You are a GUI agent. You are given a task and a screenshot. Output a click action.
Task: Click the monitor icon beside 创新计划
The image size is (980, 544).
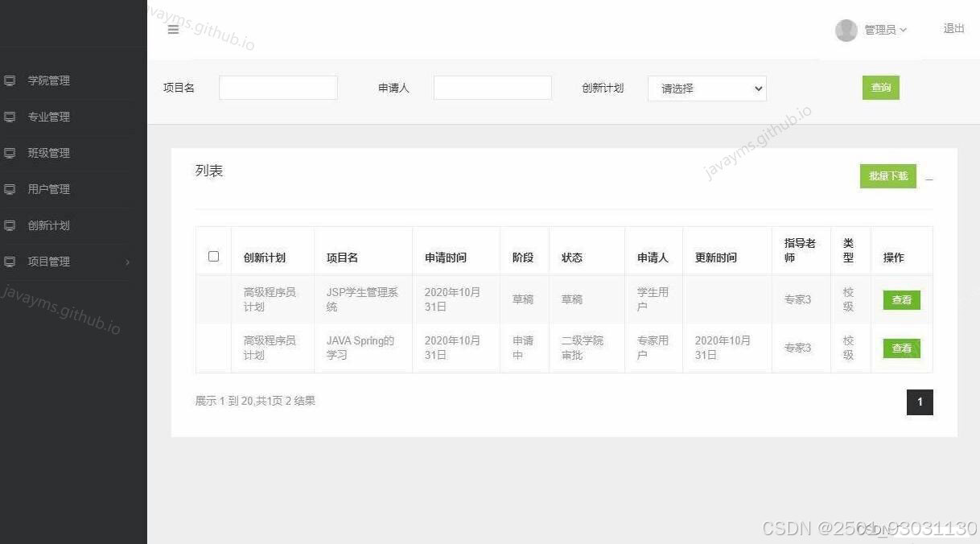pyautogui.click(x=10, y=225)
